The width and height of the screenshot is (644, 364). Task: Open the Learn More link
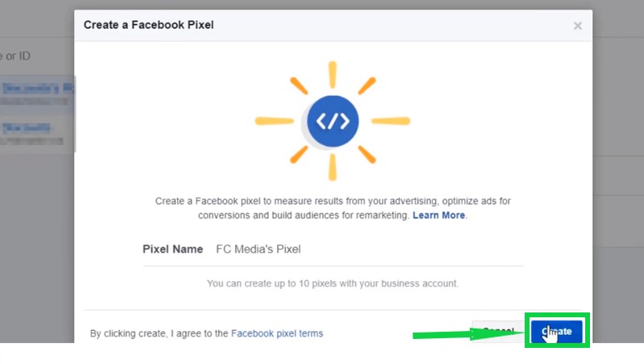[438, 215]
